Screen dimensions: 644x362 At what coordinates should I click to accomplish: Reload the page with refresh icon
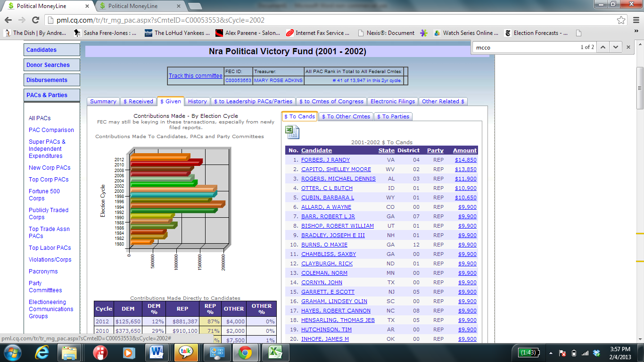coord(35,20)
